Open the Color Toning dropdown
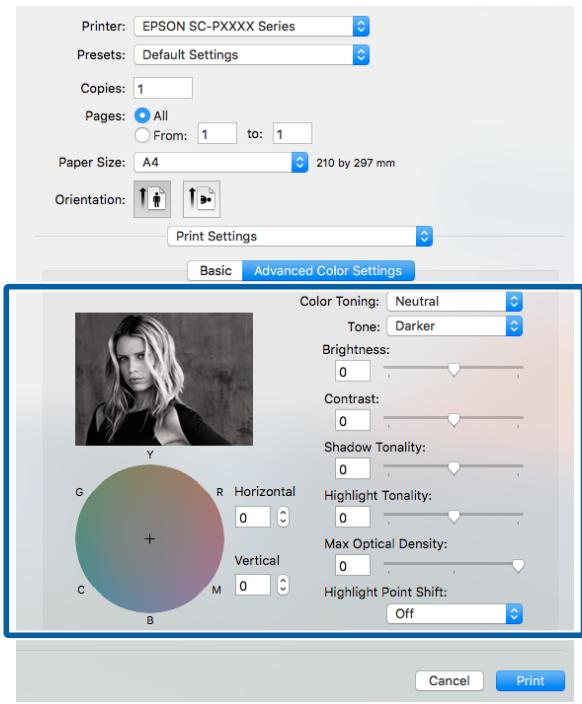Viewport: 582px width, 704px height. point(454,301)
